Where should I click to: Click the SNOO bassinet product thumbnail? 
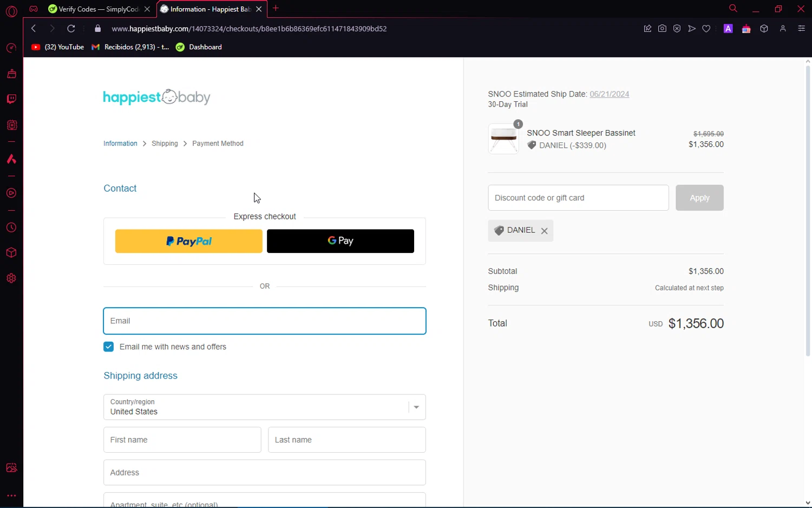tap(503, 139)
